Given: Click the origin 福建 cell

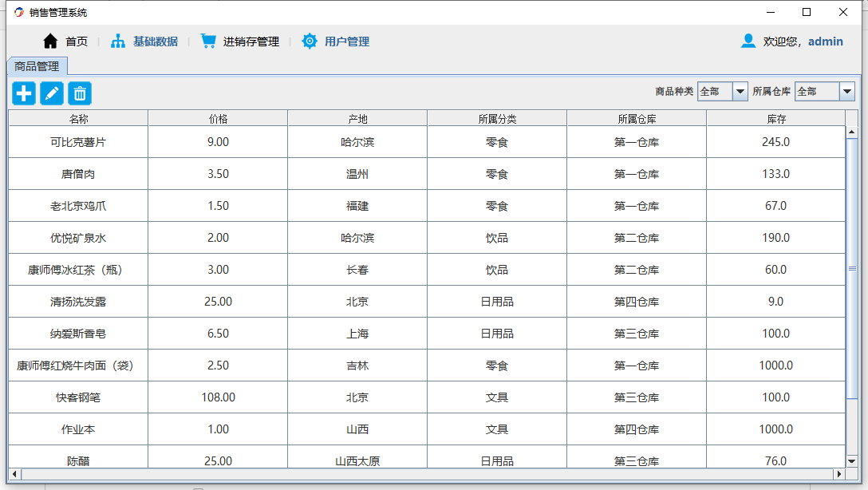Looking at the screenshot, I should coord(357,206).
